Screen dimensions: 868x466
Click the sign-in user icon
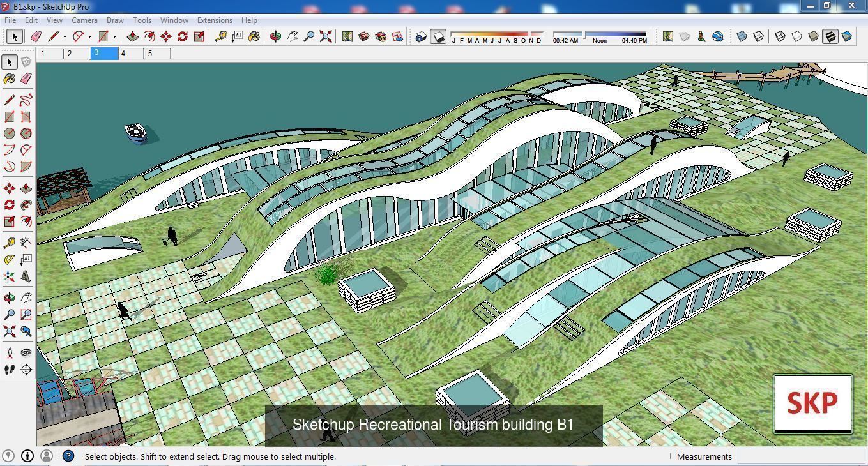click(46, 456)
